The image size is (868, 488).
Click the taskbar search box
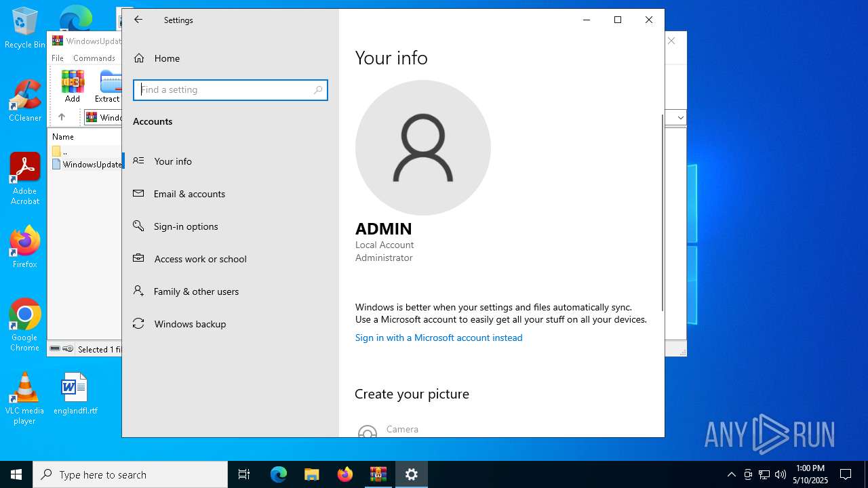pos(130,474)
